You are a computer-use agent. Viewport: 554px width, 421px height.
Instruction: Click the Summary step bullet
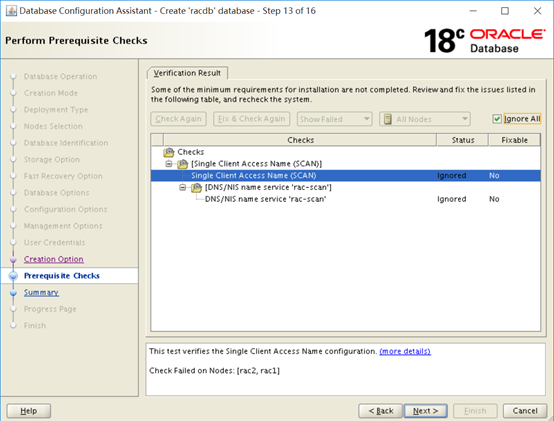[13, 293]
